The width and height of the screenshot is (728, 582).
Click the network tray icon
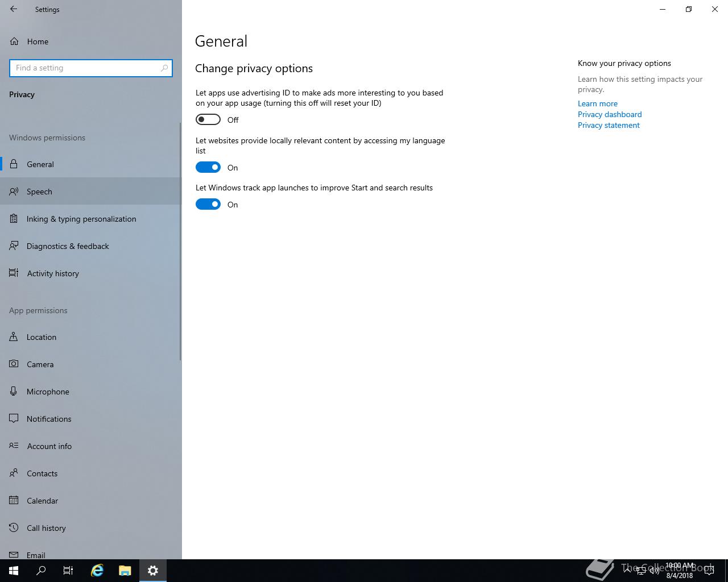pyautogui.click(x=640, y=571)
